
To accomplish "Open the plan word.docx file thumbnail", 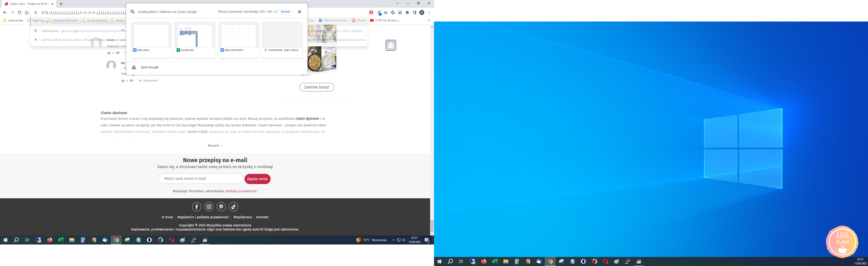I will pos(238,41).
